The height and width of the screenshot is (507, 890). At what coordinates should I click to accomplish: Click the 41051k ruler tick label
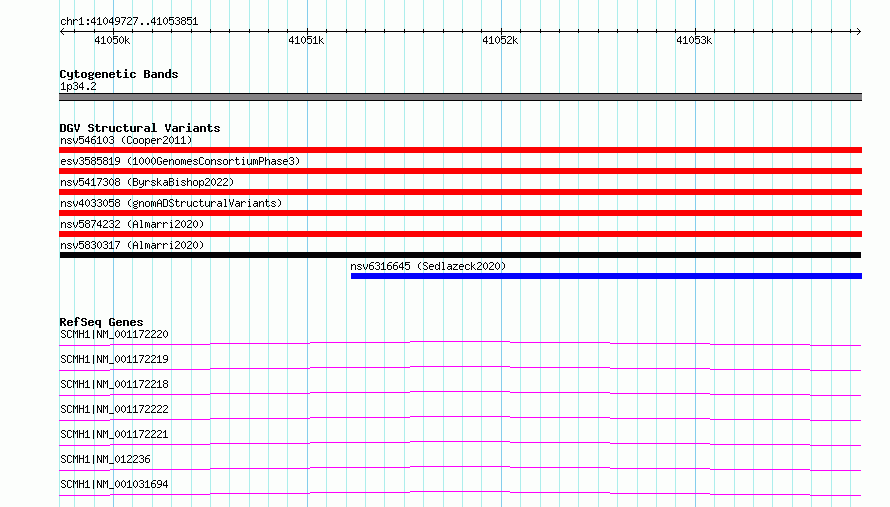pos(306,40)
